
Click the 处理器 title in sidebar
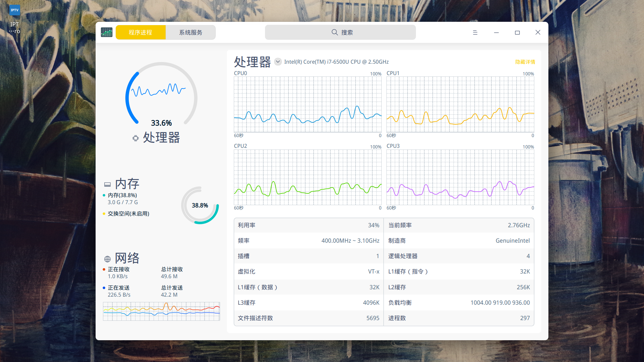[x=161, y=137]
